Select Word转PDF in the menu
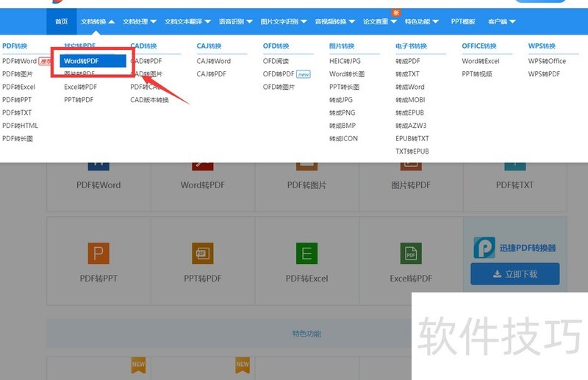 pyautogui.click(x=93, y=61)
